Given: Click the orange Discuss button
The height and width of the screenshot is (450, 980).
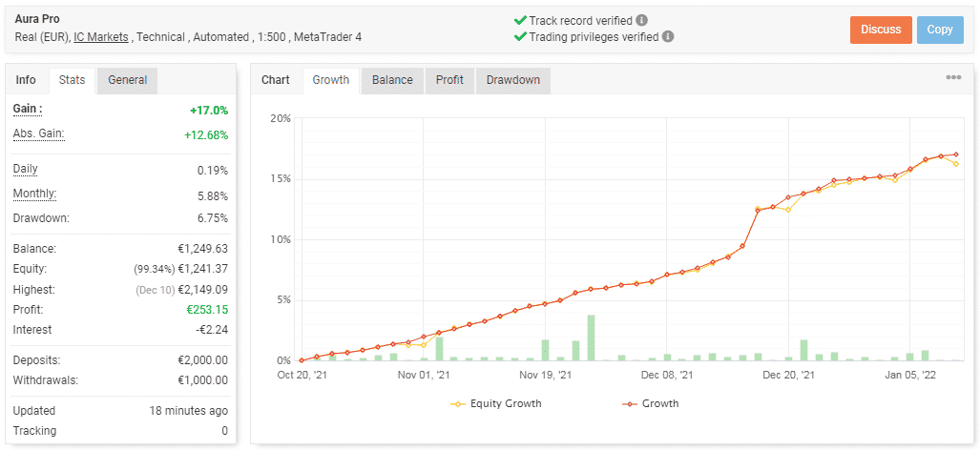Looking at the screenshot, I should [882, 30].
